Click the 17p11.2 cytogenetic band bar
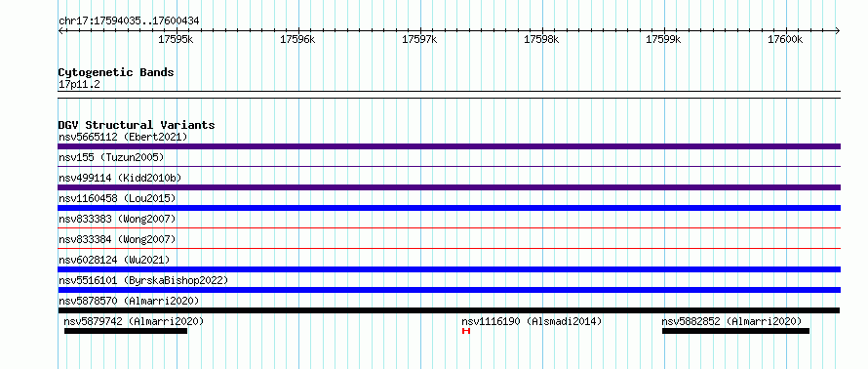Image resolution: width=868 pixels, height=369 pixels. point(449,95)
